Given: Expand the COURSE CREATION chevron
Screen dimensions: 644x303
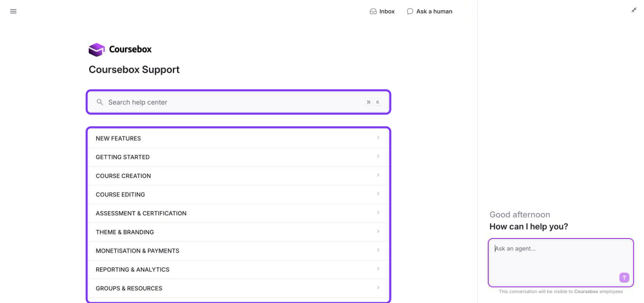Looking at the screenshot, I should tap(378, 175).
